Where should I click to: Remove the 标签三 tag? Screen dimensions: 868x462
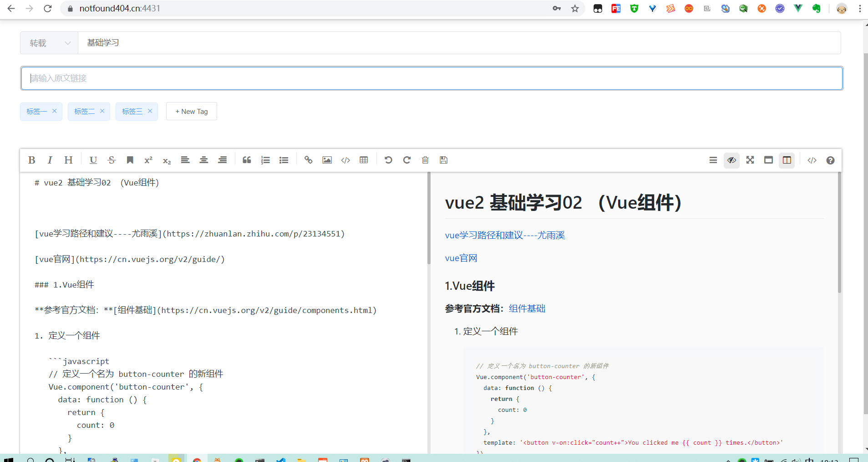(x=150, y=111)
